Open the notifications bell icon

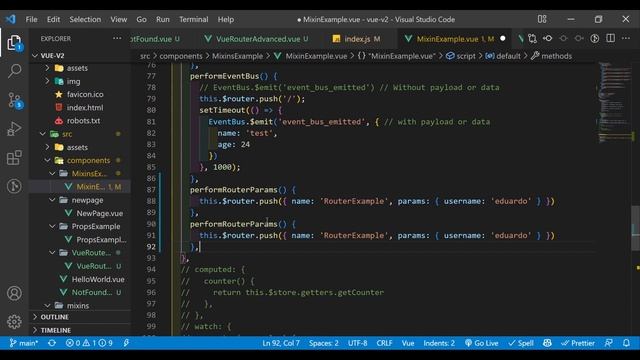pyautogui.click(x=626, y=343)
